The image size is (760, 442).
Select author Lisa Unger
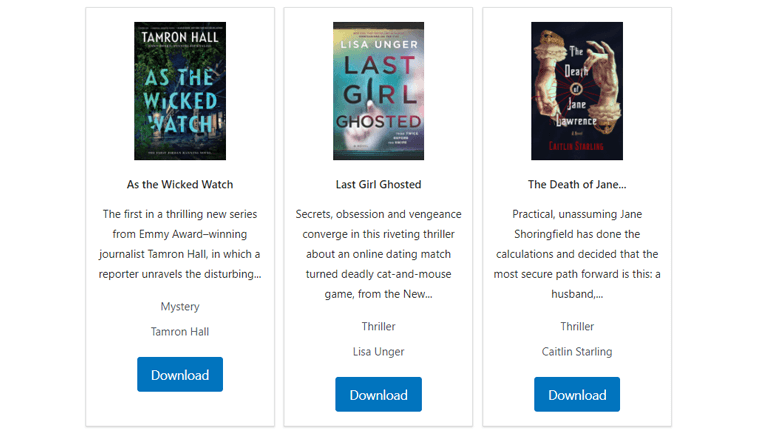(x=379, y=351)
